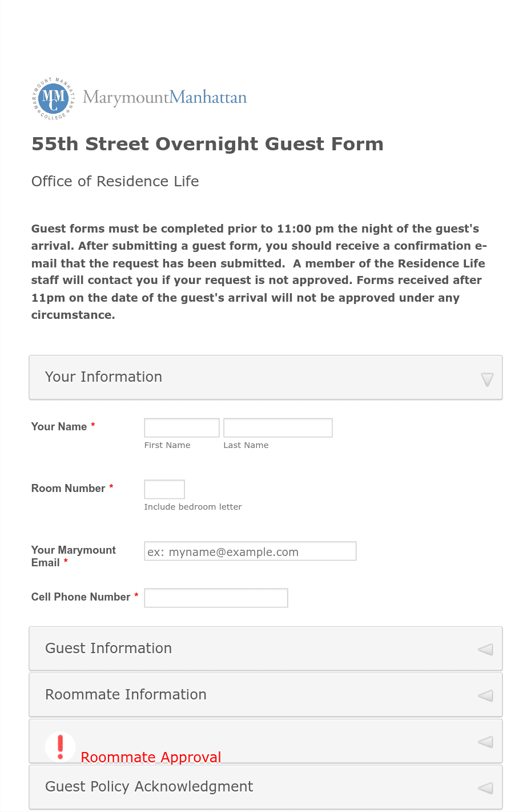Click the 55th Street Overnight Guest Form title

(x=207, y=144)
